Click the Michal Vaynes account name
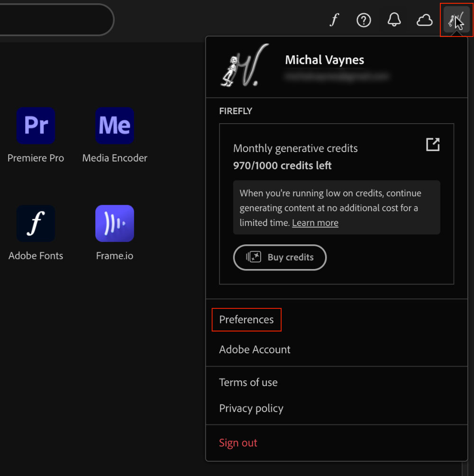474x476 pixels. coord(325,60)
